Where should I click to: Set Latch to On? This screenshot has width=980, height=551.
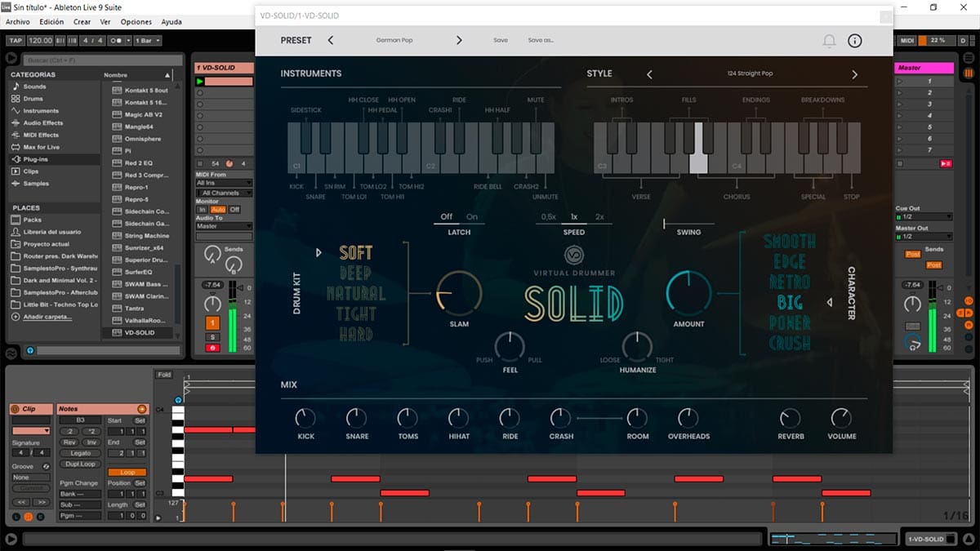pos(472,217)
